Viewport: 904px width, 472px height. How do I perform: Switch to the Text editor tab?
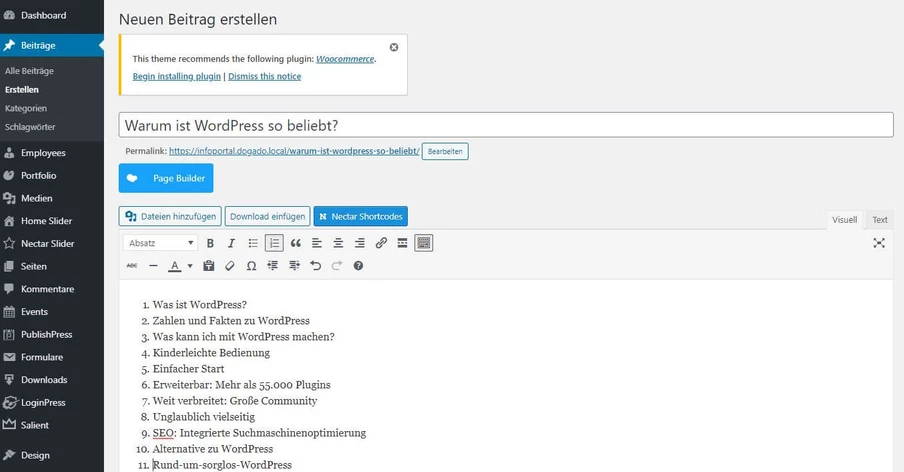tap(879, 220)
